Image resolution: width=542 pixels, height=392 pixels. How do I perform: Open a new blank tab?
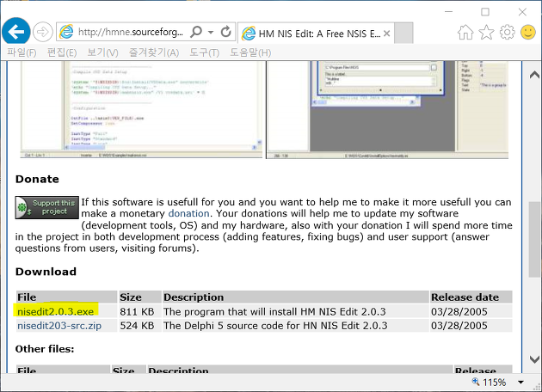pos(403,34)
